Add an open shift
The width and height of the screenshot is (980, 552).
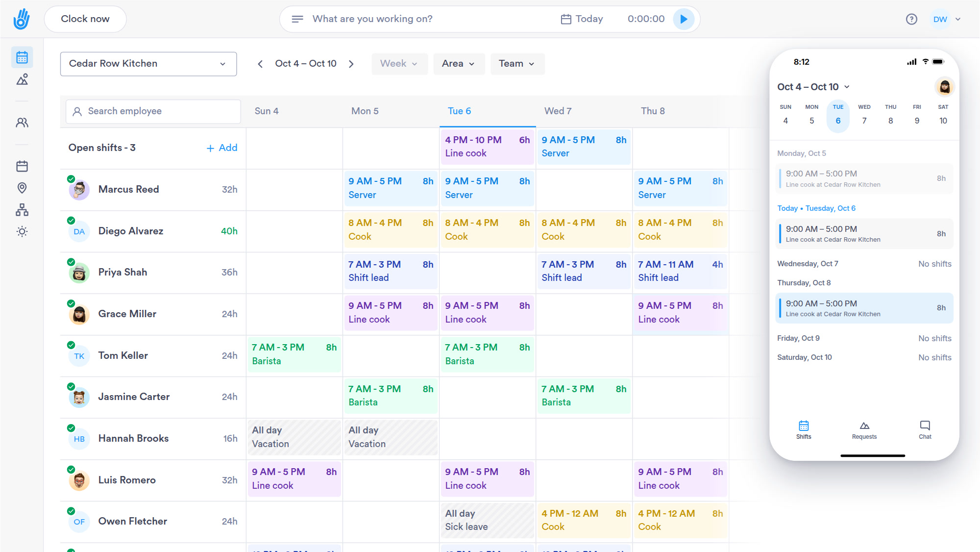coord(222,148)
